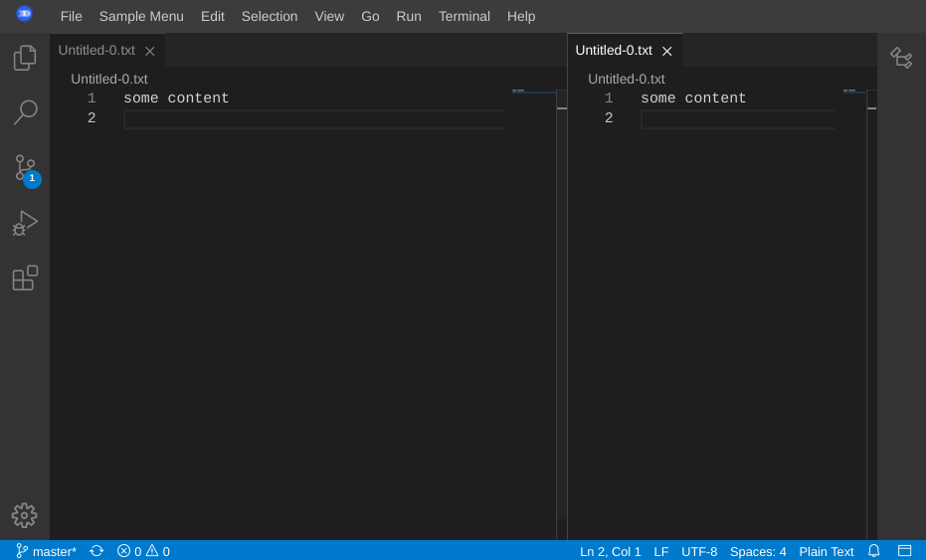Open the Extensions view
The width and height of the screenshot is (926, 560).
pyautogui.click(x=25, y=278)
